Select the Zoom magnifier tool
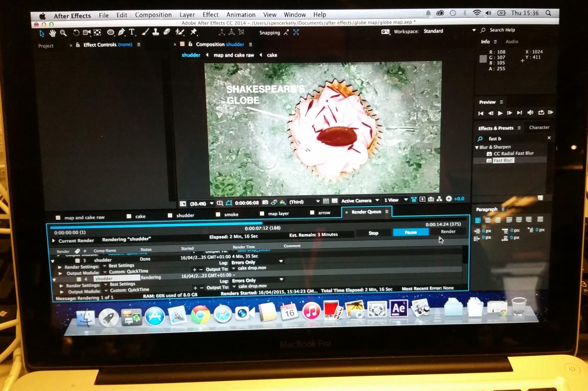 point(63,33)
